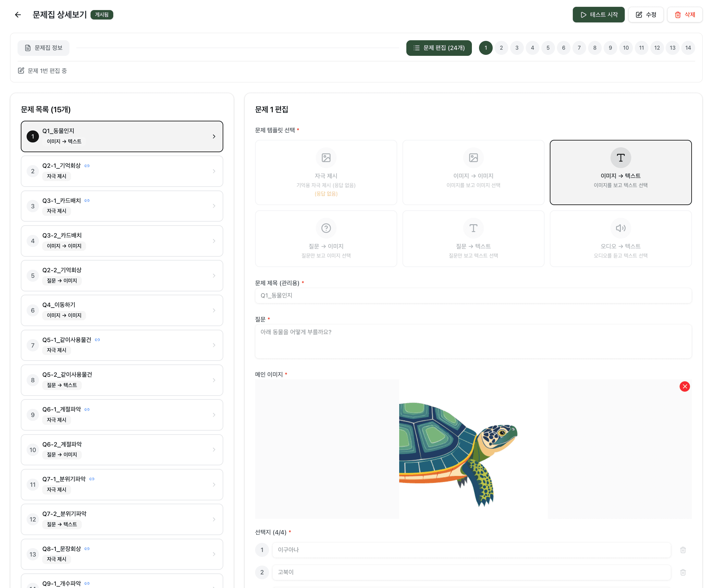Choose the 오디오 → 텍스트 template

coord(620,239)
